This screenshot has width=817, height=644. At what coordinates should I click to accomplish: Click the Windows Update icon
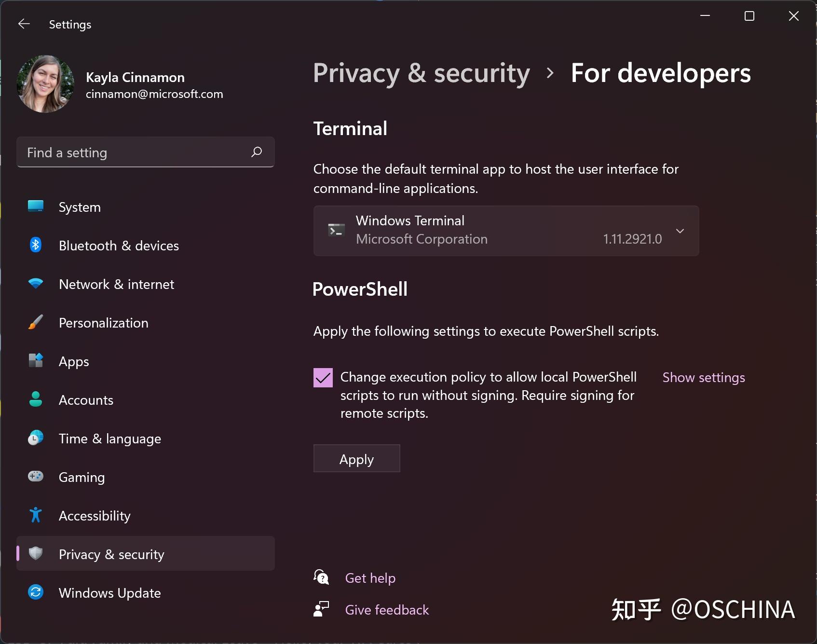(35, 592)
